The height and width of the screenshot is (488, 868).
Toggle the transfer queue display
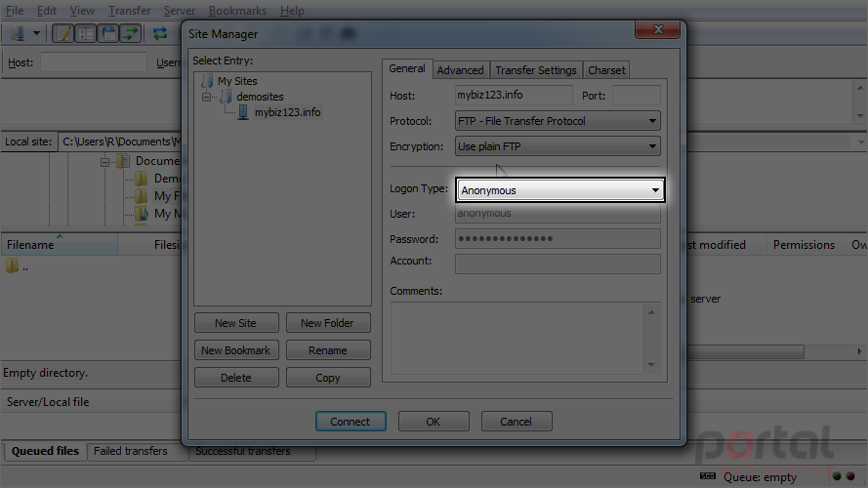click(x=130, y=34)
